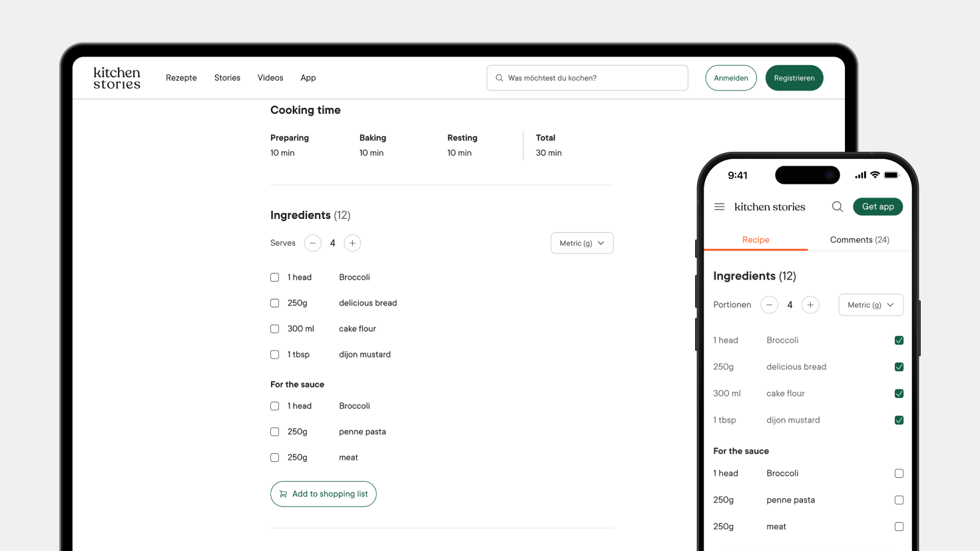This screenshot has height=551, width=980.
Task: Decrease Portionen with minus button on phone
Action: [769, 305]
